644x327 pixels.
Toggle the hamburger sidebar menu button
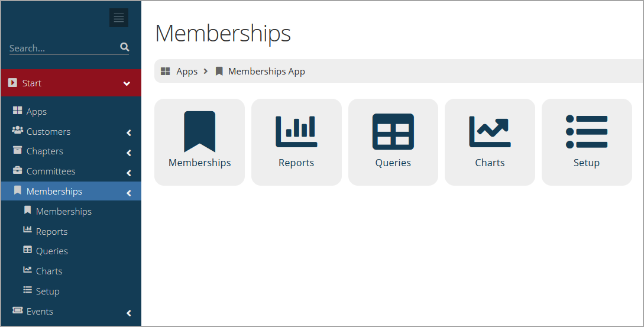(x=119, y=18)
